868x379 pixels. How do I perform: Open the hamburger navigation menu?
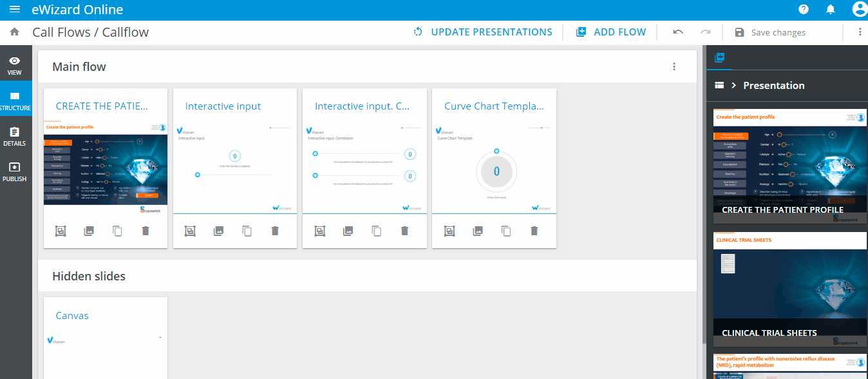(x=14, y=10)
